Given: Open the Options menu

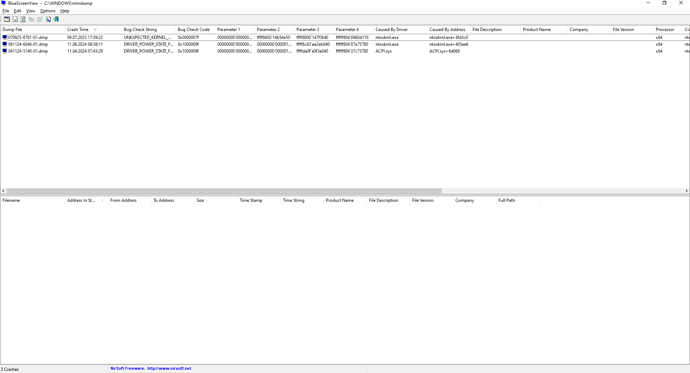Looking at the screenshot, I should (x=48, y=11).
